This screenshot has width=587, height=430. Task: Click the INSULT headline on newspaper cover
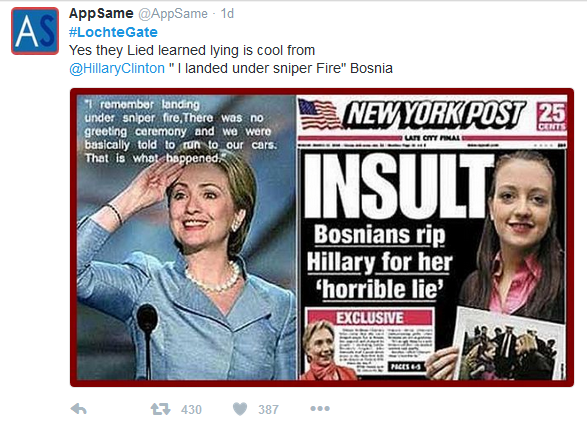coord(399,186)
